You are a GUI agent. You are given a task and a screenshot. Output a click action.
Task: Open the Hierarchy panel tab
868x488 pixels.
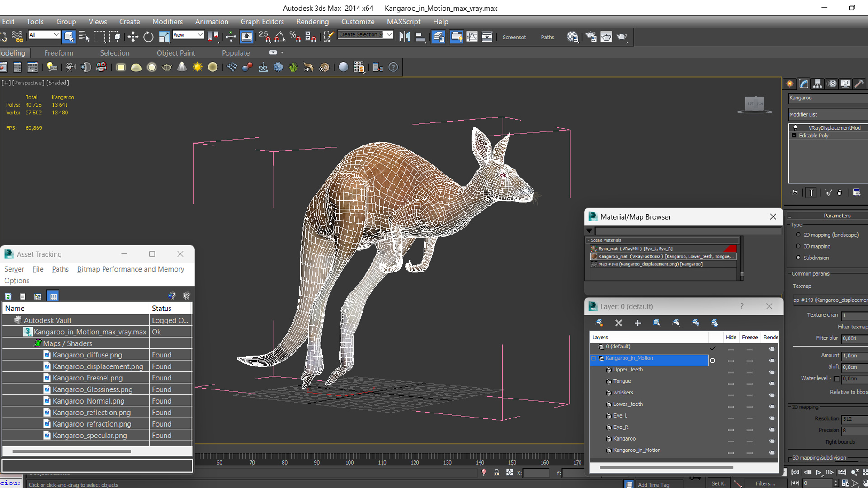point(817,84)
